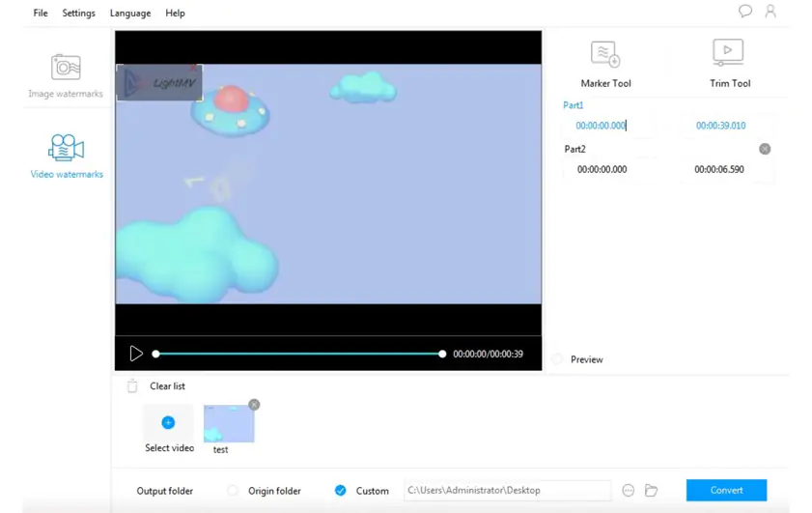Select the Part1 label
The height and width of the screenshot is (513, 812).
point(573,105)
